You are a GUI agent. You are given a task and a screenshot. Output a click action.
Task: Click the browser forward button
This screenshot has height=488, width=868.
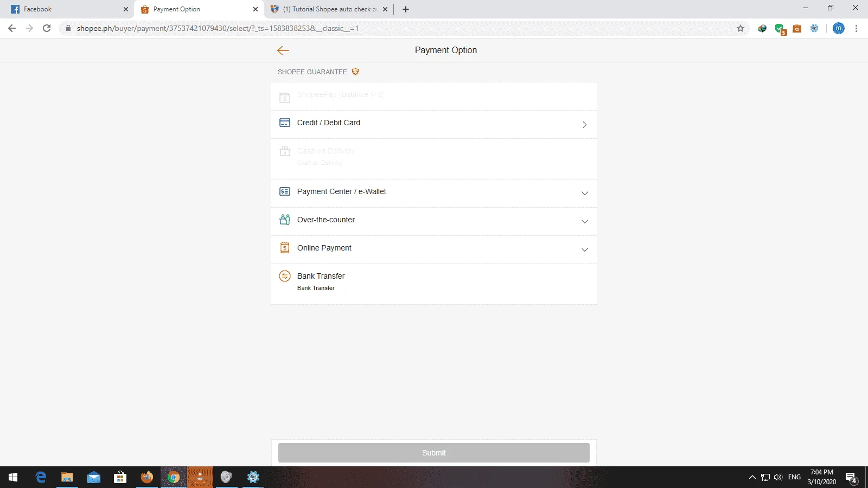(29, 28)
